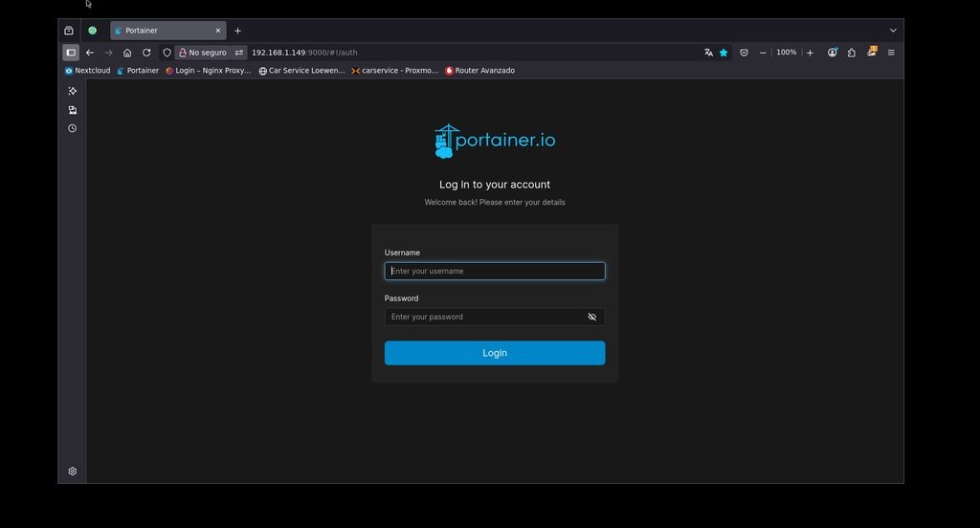This screenshot has width=980, height=528.
Task: Zoom in with the plus button
Action: (x=810, y=53)
